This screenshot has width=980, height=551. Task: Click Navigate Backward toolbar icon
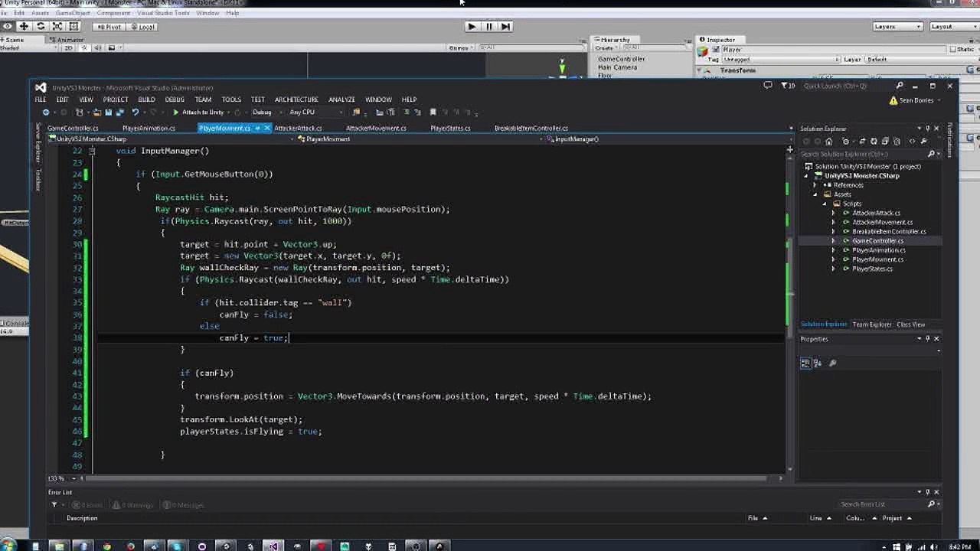46,112
